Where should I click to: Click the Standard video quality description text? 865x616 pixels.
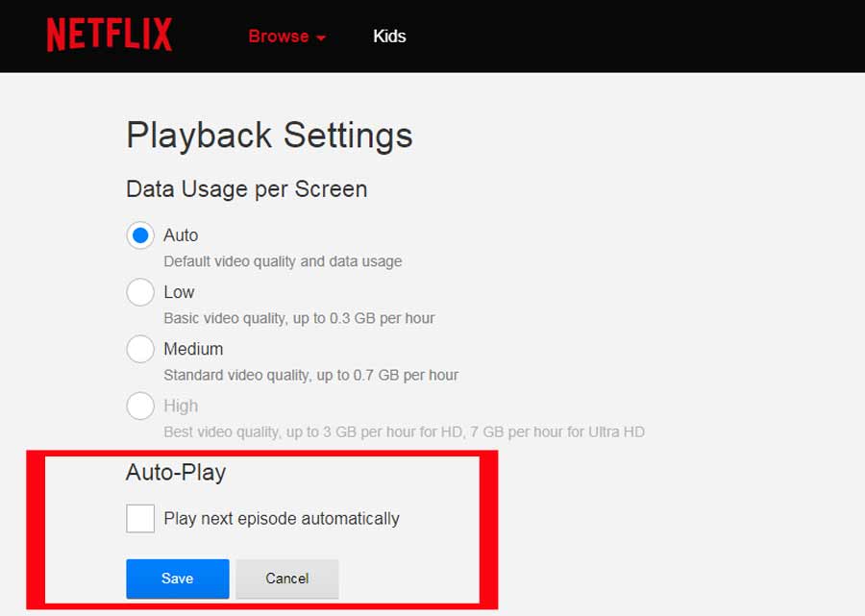[x=311, y=375]
